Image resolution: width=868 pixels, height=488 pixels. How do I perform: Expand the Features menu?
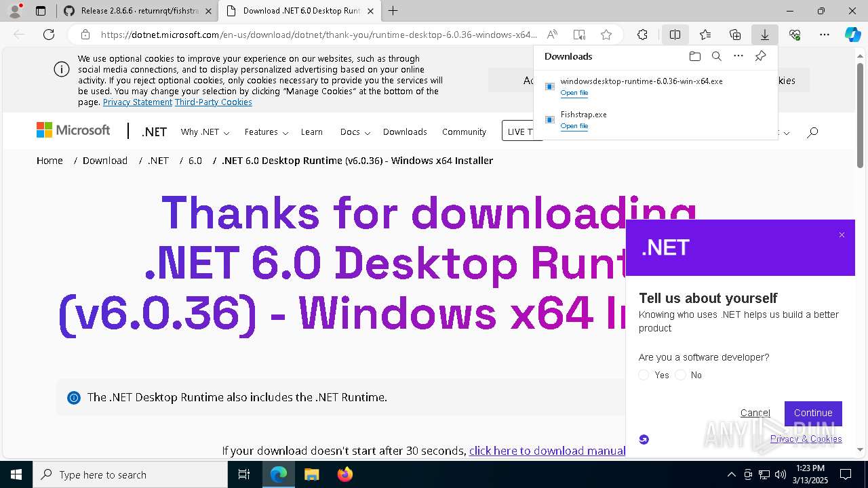coord(267,132)
